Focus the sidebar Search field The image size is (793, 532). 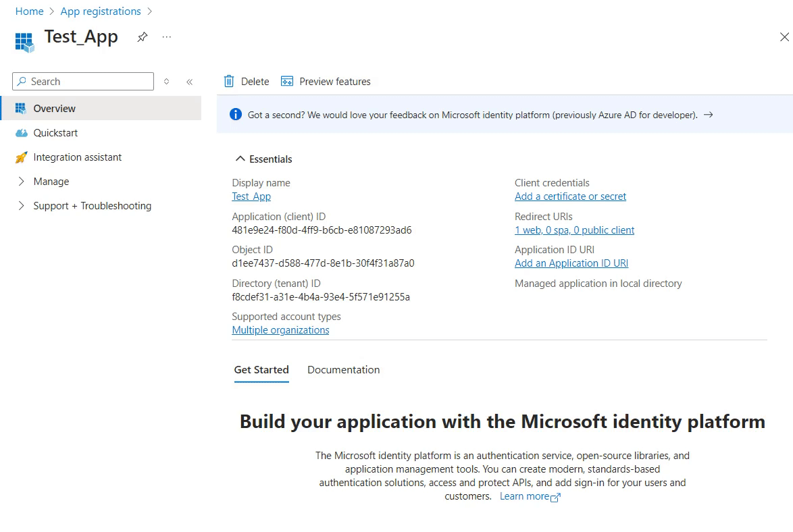pyautogui.click(x=83, y=82)
